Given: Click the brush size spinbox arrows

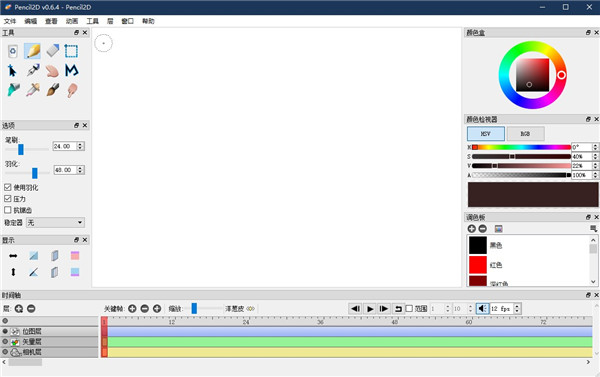Looking at the screenshot, I should [x=80, y=146].
